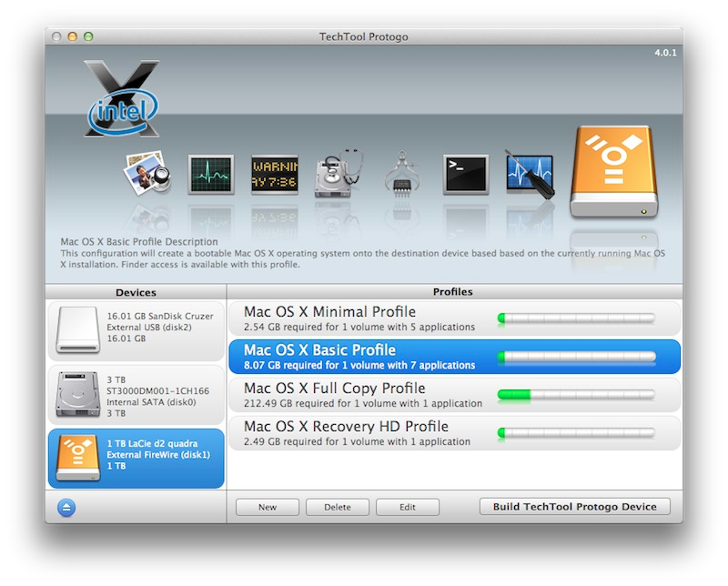This screenshot has height=586, width=728.
Task: Click the Mac OS X Basic Profile Description heading
Action: pyautogui.click(x=139, y=241)
